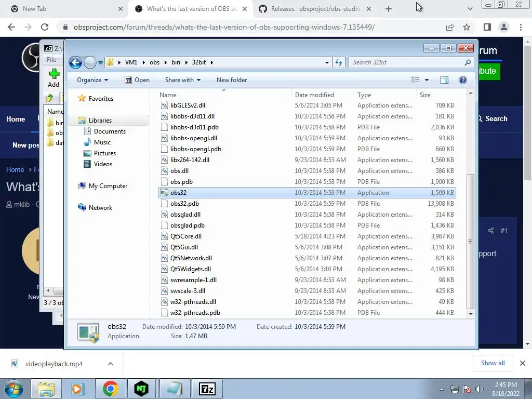Click the volume icon in system tray
This screenshot has width=532, height=399.
480,389
